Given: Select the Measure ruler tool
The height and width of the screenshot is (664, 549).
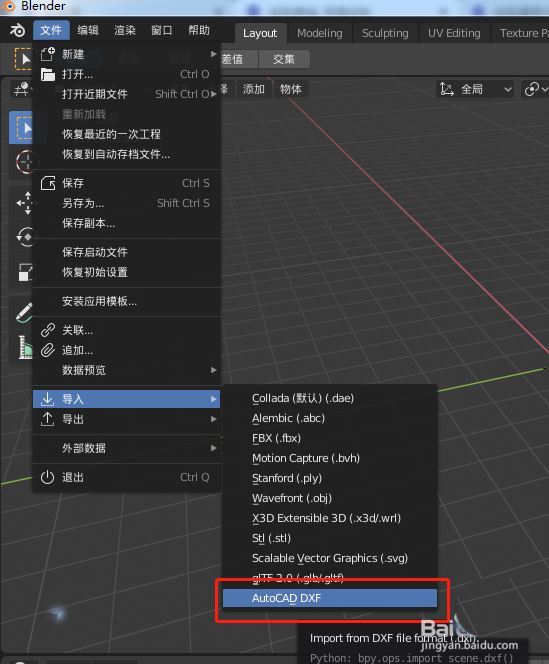Looking at the screenshot, I should 25,347.
